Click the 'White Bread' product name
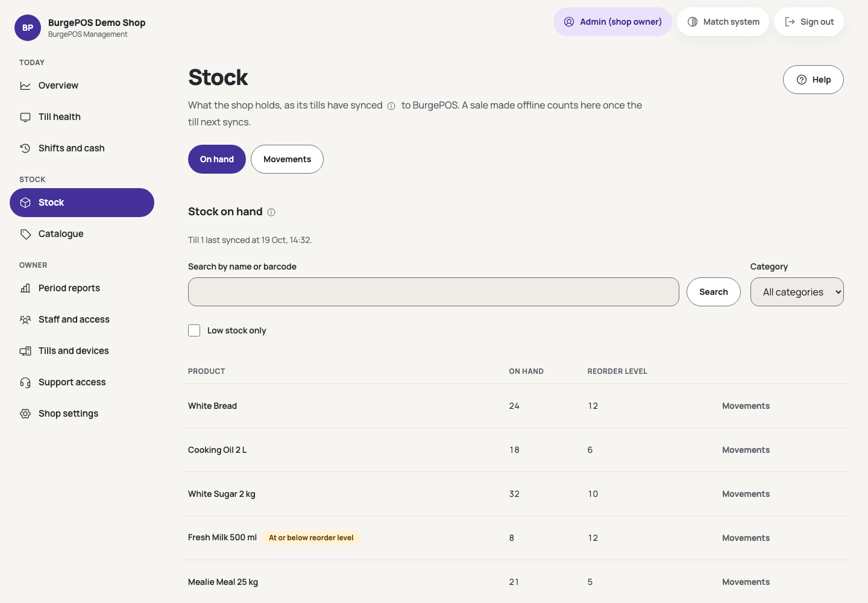The width and height of the screenshot is (868, 603). click(212, 406)
